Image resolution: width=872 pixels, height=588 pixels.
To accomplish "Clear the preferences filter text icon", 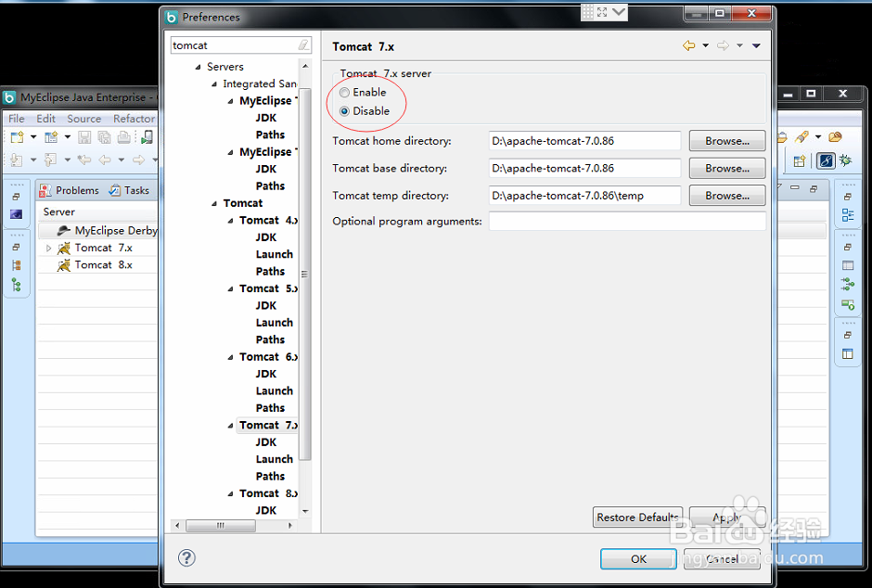I will click(x=303, y=45).
